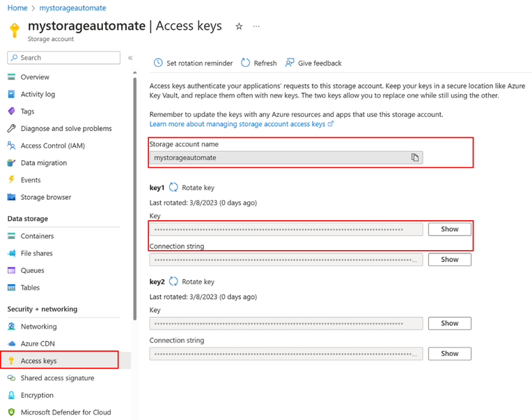532x420 pixels.
Task: Click the Events lightning icon
Action: click(12, 180)
